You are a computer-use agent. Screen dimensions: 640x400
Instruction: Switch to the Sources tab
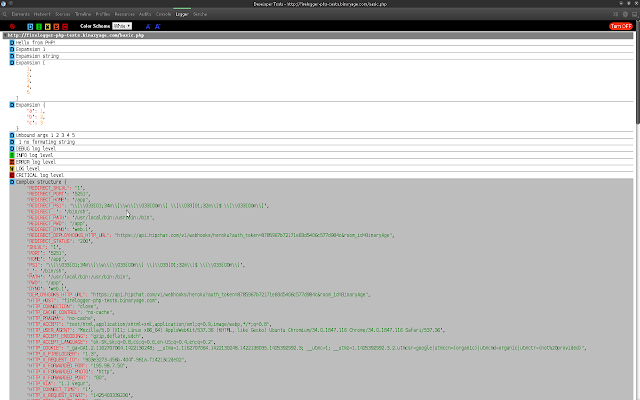[x=63, y=14]
